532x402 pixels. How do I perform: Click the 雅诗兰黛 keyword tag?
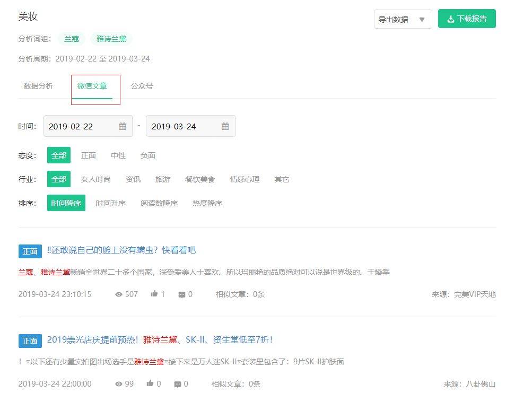[111, 39]
